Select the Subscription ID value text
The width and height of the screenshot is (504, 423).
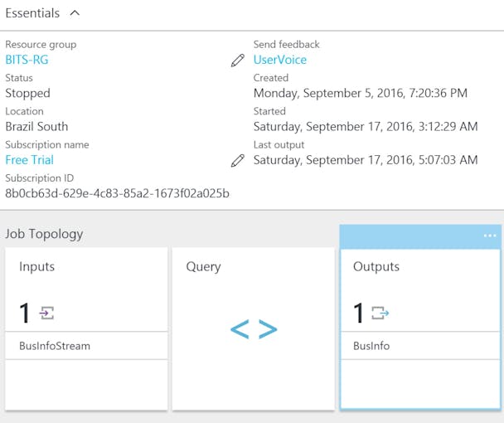coord(117,193)
